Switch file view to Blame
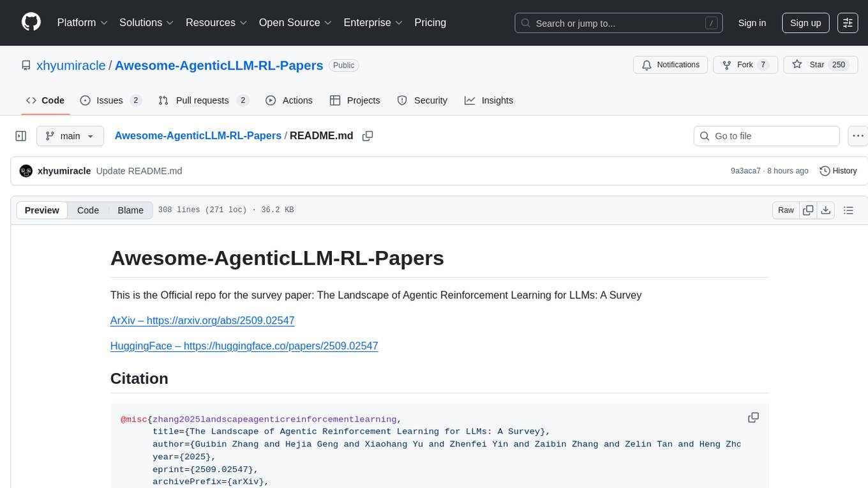868x488 pixels. pos(131,210)
